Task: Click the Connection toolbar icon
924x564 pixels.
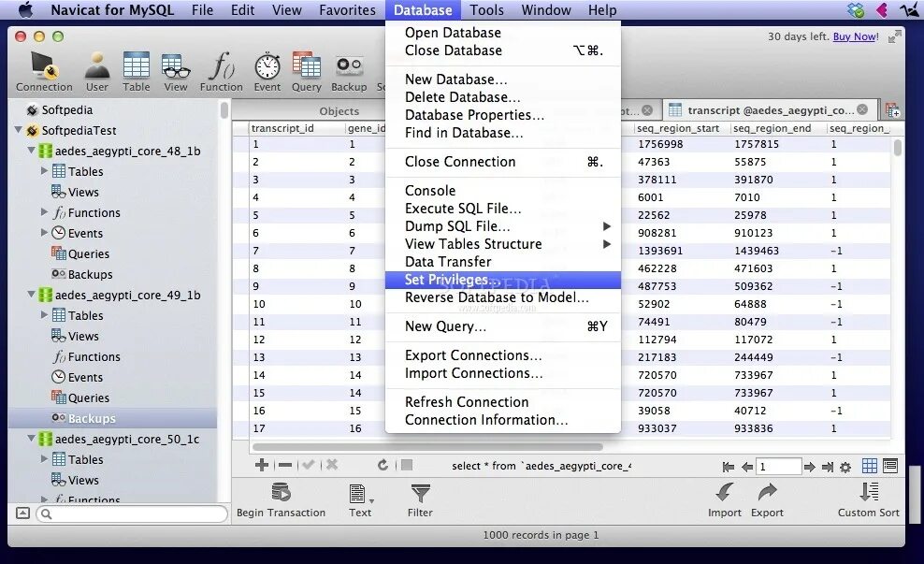Action: click(x=44, y=72)
